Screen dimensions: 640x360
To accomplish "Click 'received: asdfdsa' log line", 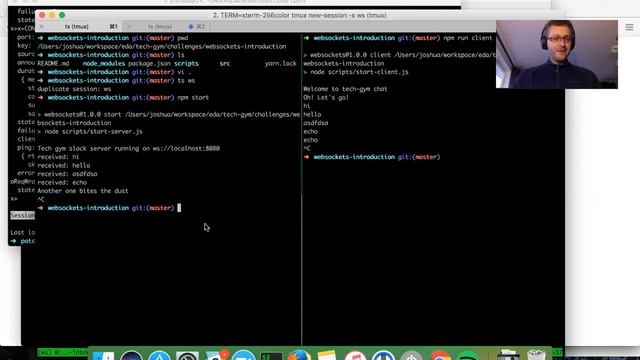I will 67,174.
